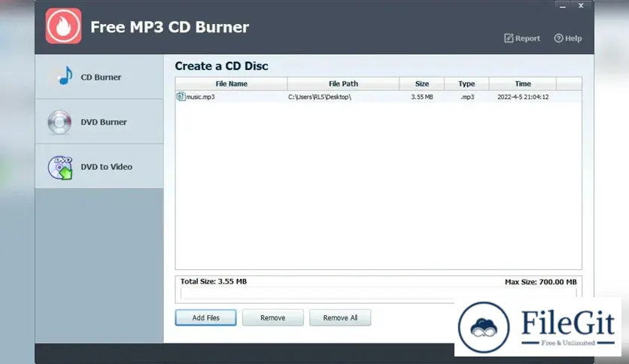This screenshot has height=364, width=629.
Task: Click the 3.55 MB size cell
Action: (422, 97)
